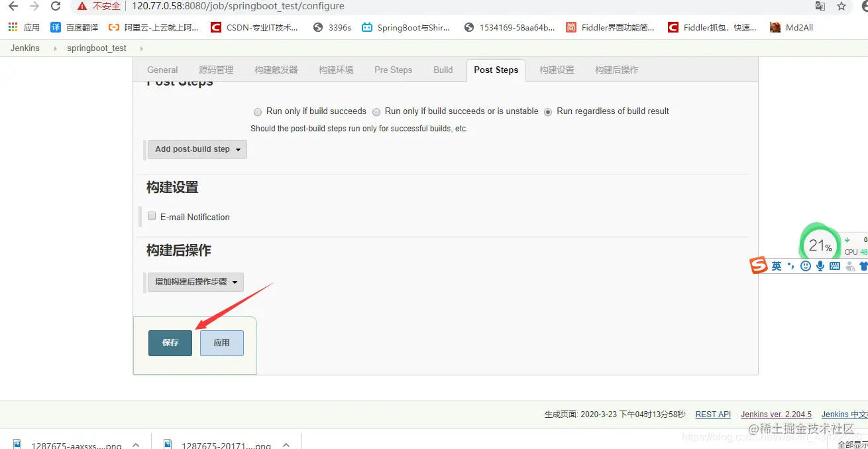The image size is (868, 449).
Task: Open the 3396s bookmark
Action: click(332, 27)
